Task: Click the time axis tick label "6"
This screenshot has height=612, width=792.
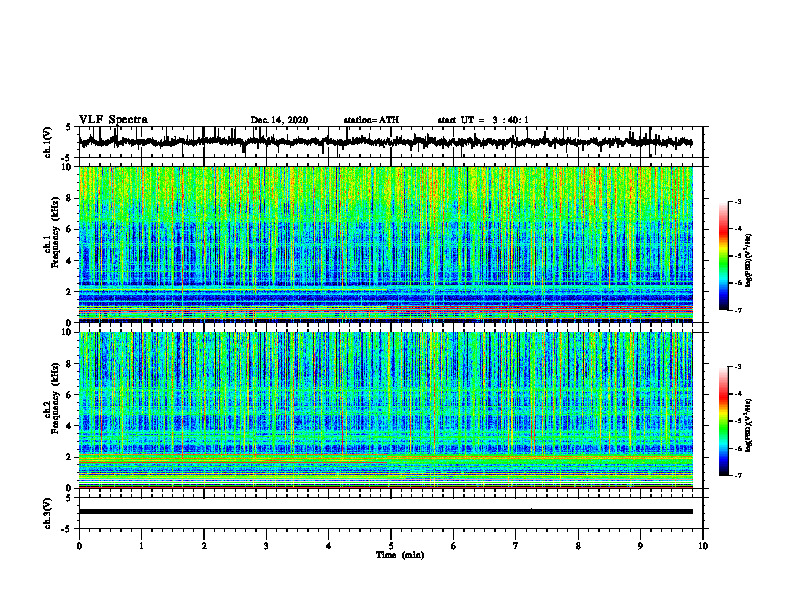Action: tap(454, 546)
